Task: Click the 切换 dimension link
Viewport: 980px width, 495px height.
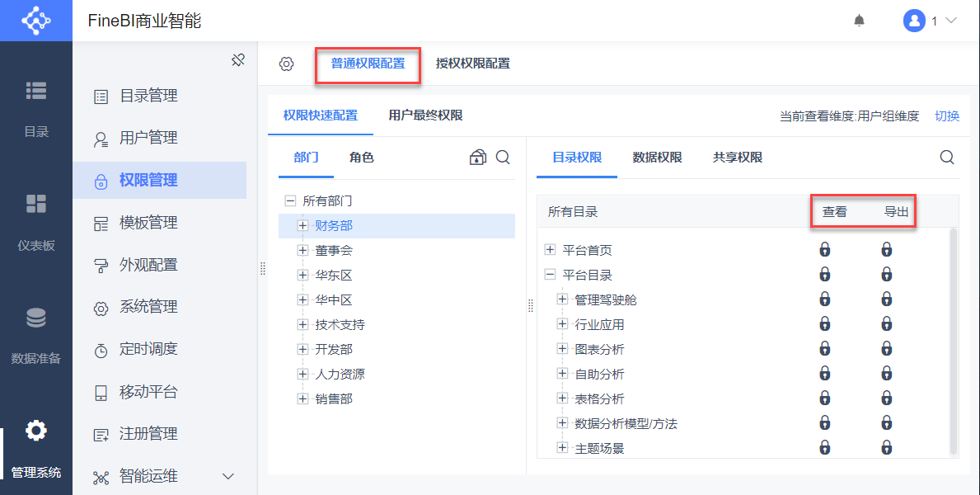Action: [x=947, y=116]
